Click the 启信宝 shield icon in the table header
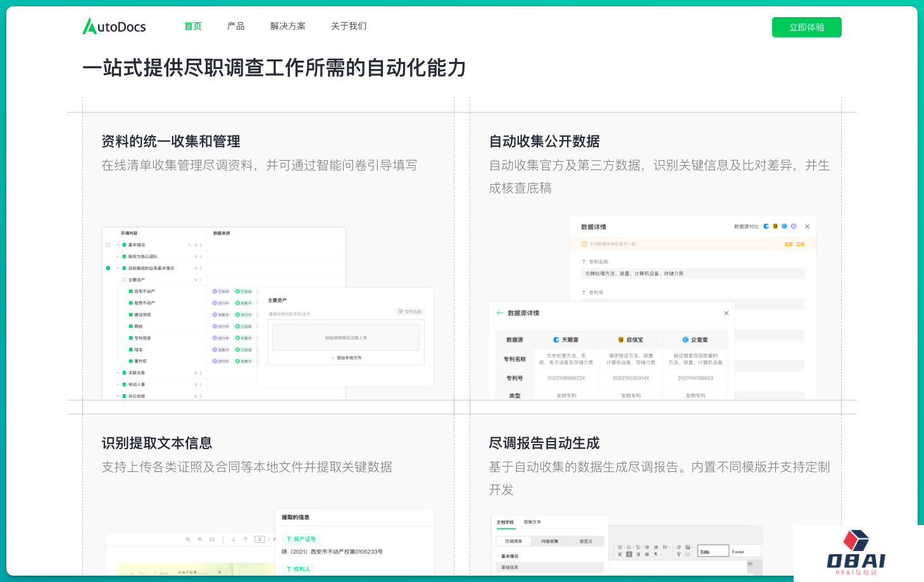 coord(621,340)
